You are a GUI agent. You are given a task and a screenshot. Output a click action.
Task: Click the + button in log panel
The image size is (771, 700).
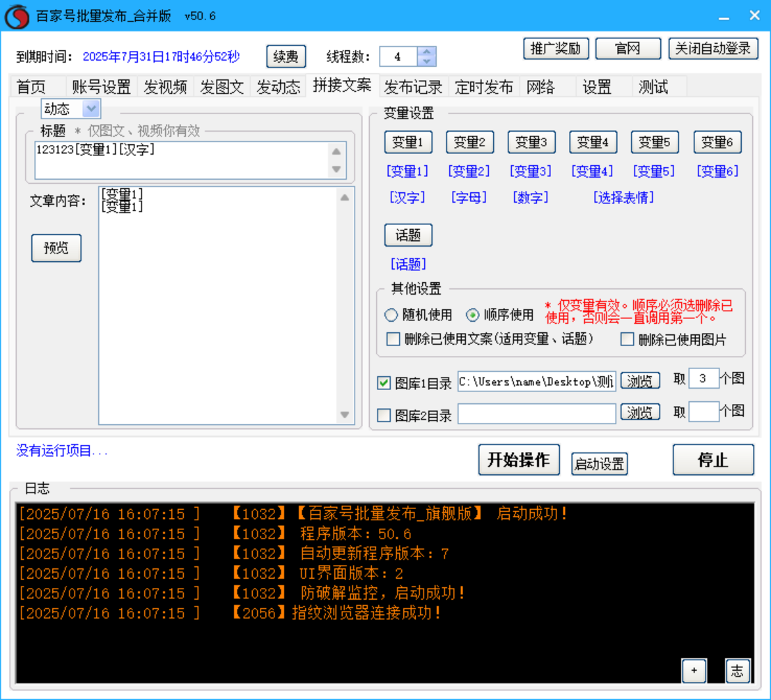click(x=694, y=671)
